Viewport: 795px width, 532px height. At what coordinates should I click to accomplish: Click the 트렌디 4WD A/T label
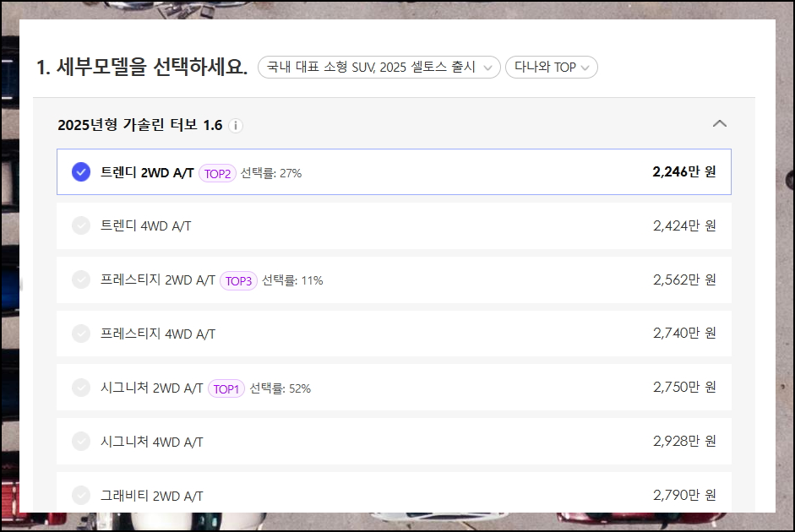coord(145,226)
